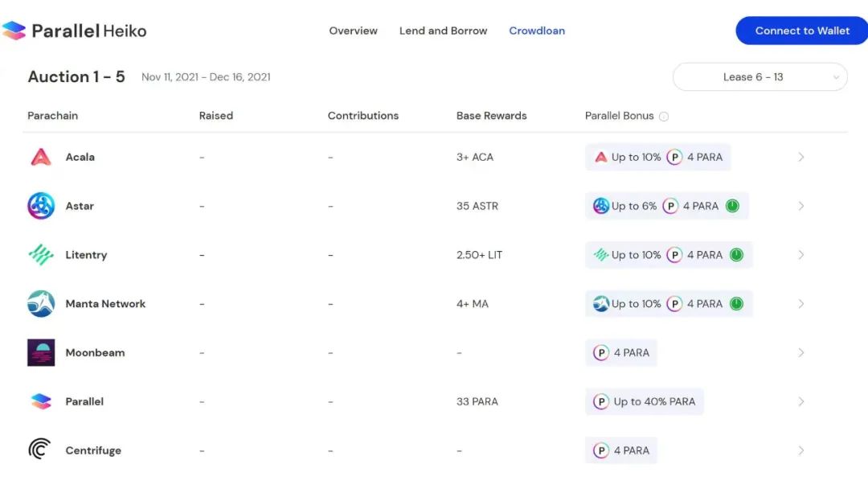This screenshot has width=868, height=485.
Task: Click the Litentry parachain logo icon
Action: coord(41,255)
